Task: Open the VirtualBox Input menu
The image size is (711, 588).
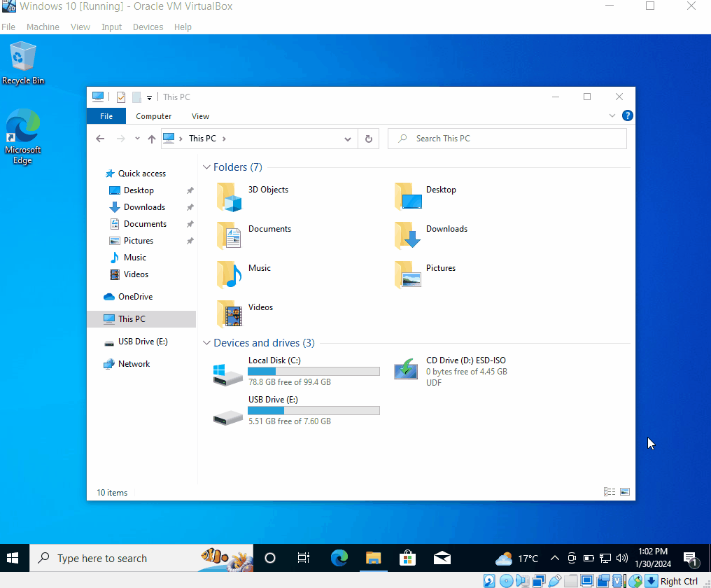Action: [111, 27]
